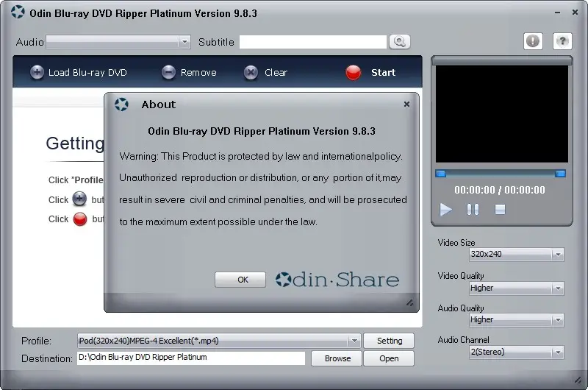This screenshot has height=390, width=588.
Task: Close the About dialog with X
Action: tap(407, 104)
